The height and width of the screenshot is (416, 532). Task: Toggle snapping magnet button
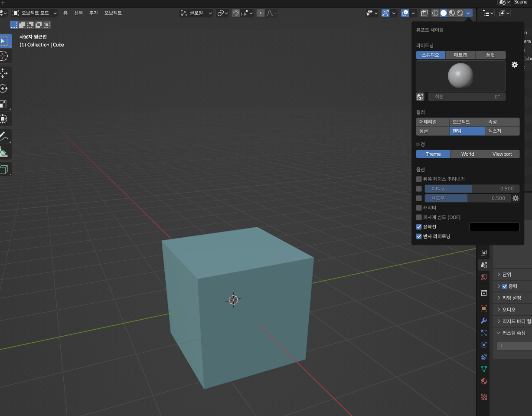236,13
